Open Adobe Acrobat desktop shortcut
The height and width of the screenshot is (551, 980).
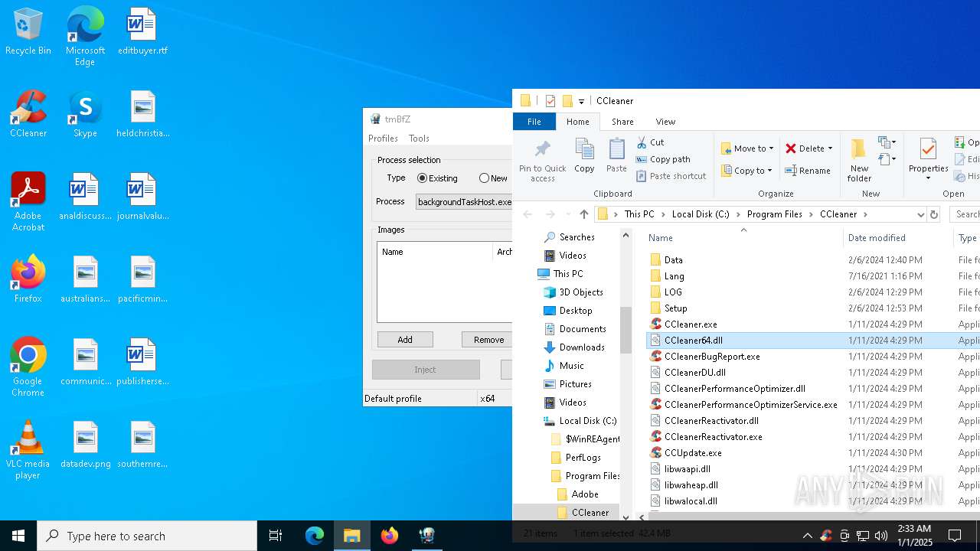28,202
